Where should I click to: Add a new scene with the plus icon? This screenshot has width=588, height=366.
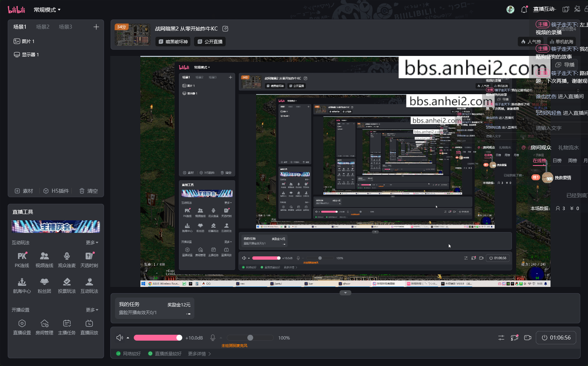pos(96,27)
